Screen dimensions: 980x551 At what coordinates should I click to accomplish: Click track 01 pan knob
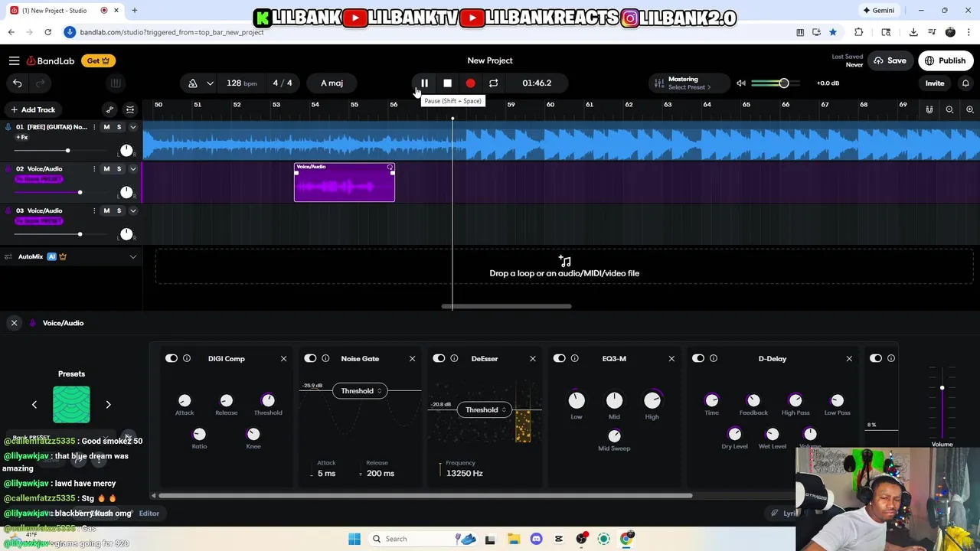pos(126,150)
